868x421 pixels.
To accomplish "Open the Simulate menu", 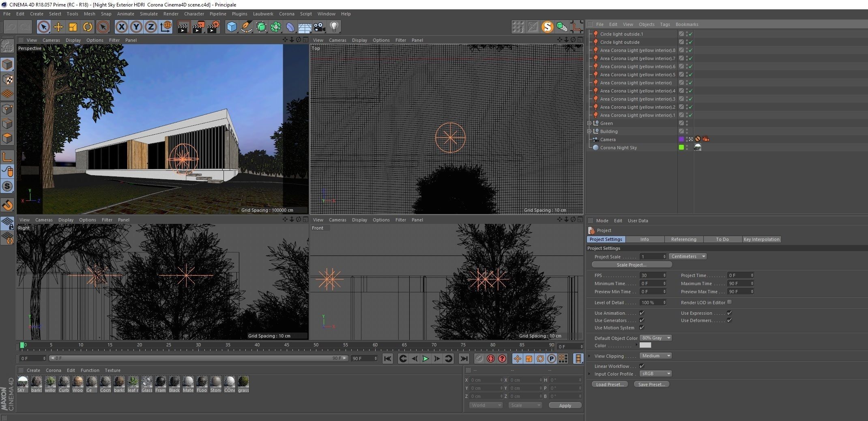I will tap(149, 14).
